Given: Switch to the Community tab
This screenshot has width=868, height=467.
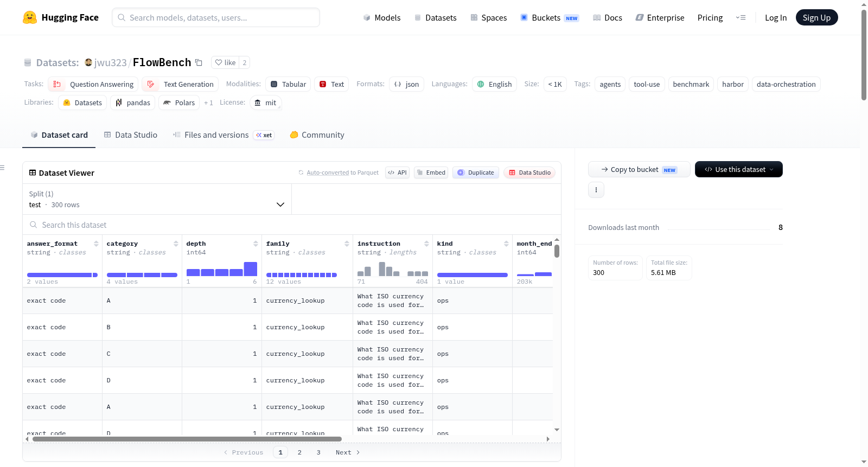Looking at the screenshot, I should coord(317,135).
